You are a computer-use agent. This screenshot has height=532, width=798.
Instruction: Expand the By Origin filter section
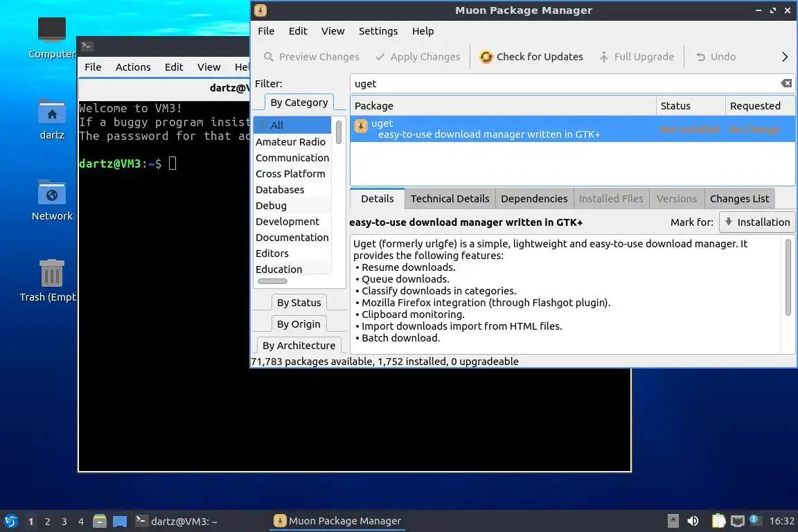click(x=299, y=323)
